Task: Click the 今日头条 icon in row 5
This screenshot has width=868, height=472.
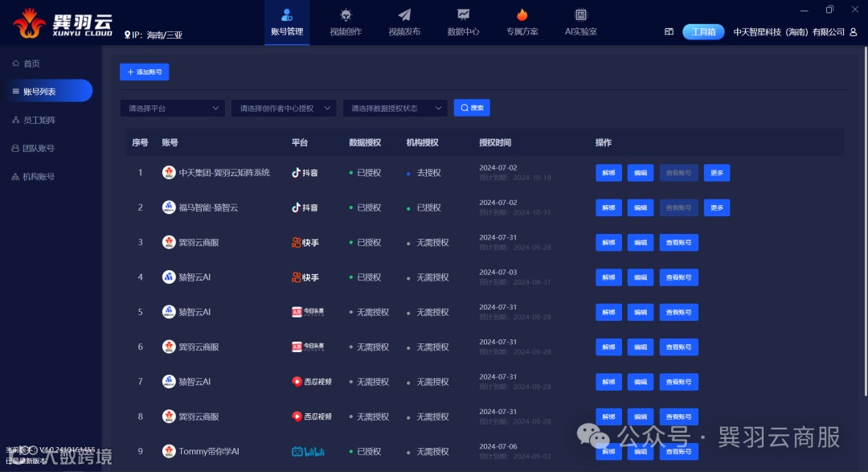Action: [308, 313]
